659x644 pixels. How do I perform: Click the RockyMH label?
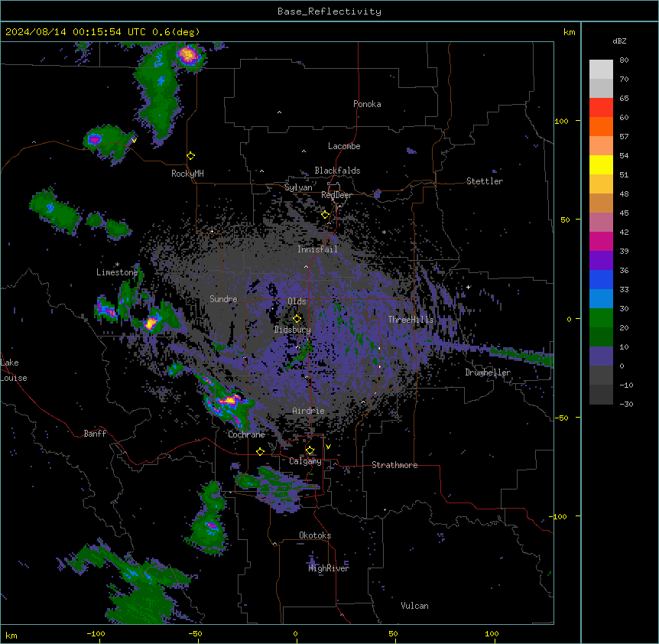pos(187,174)
